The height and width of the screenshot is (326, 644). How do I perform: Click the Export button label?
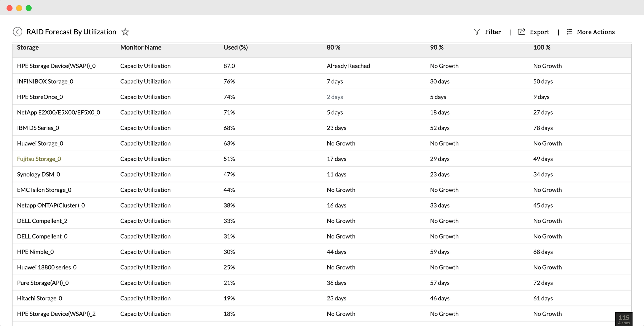[539, 32]
